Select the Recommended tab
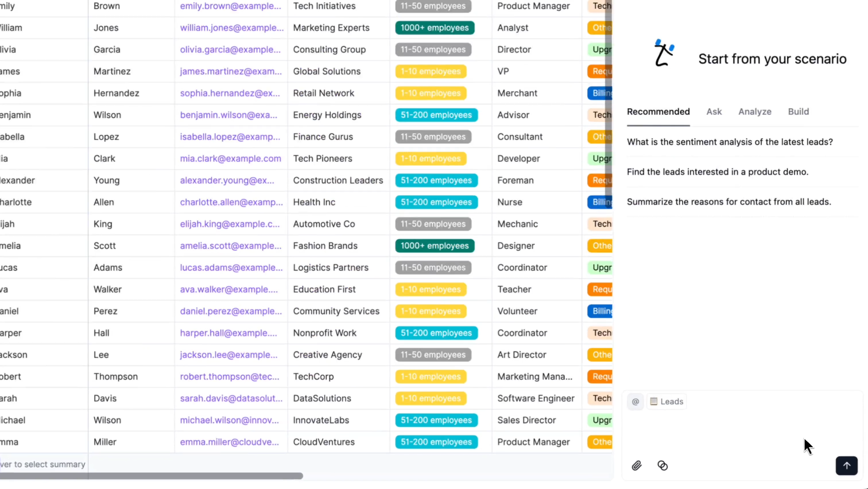868x489 pixels. 658,112
